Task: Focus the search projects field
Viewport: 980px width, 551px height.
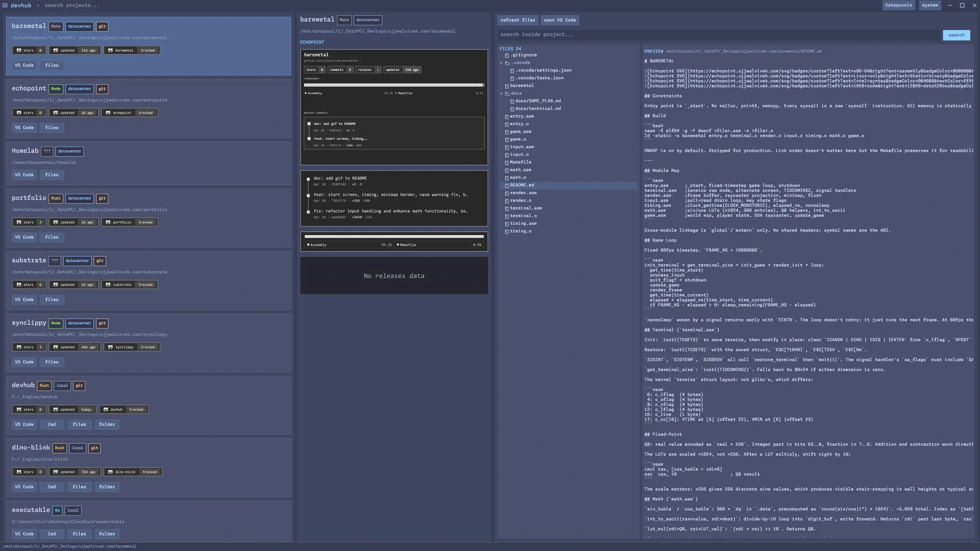Action: point(72,5)
